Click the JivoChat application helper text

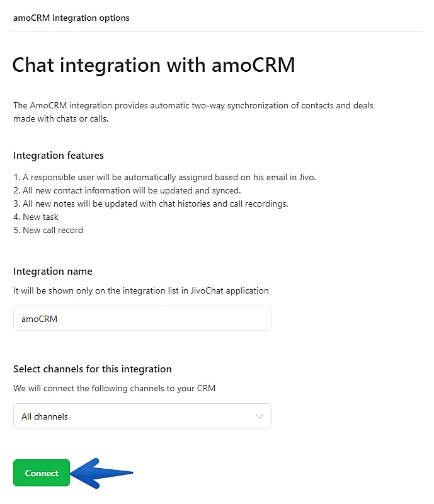141,291
